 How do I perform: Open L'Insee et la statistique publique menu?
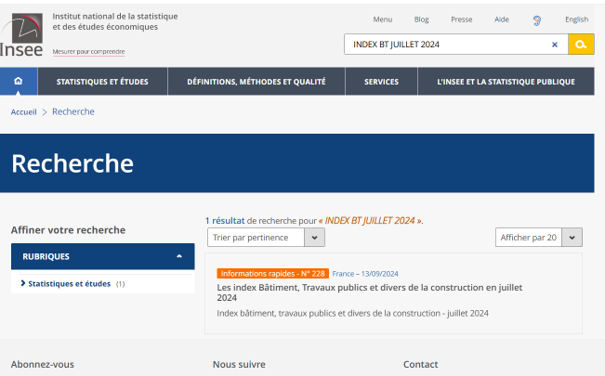coord(506,81)
